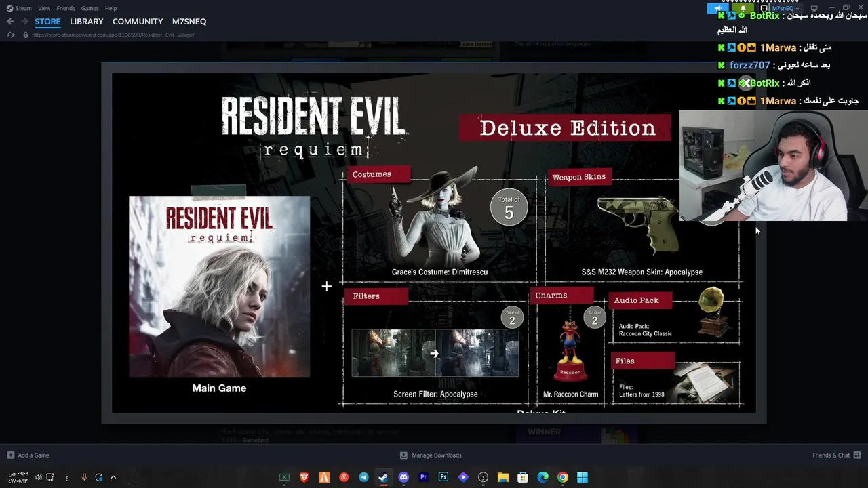Open Telegram from the taskbar
The width and height of the screenshot is (868, 488).
[x=363, y=477]
